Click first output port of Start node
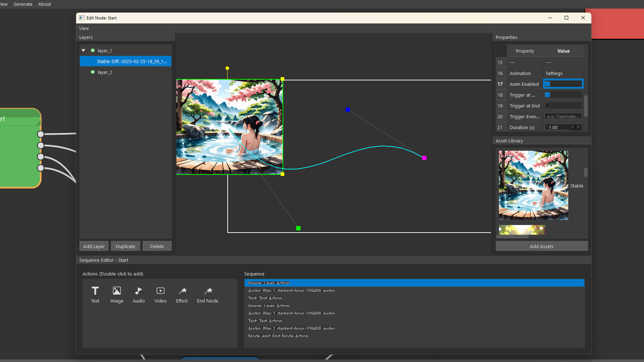 [x=41, y=134]
